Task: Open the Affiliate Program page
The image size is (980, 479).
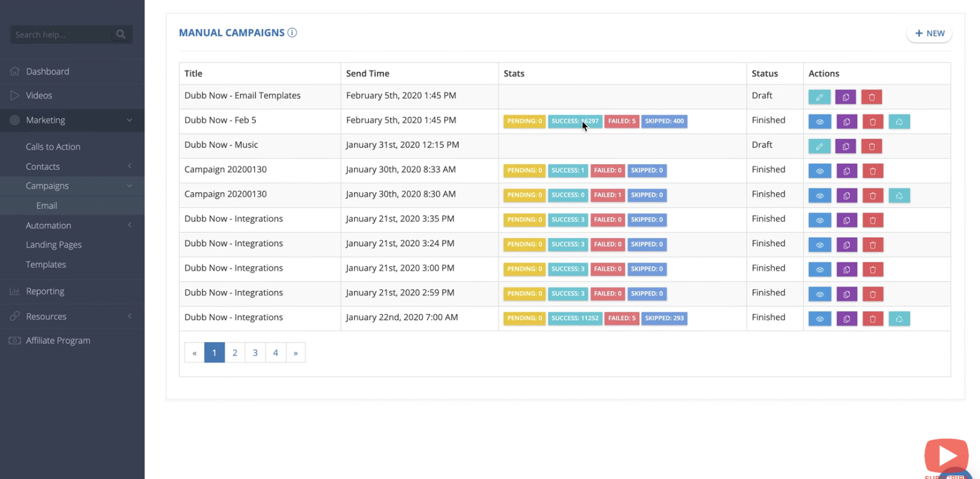Action: pyautogui.click(x=58, y=341)
